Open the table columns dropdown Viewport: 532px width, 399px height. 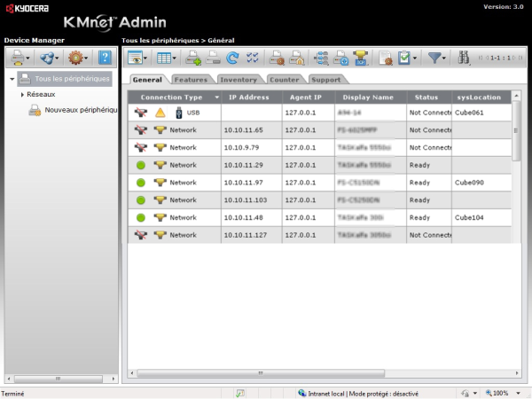[x=167, y=58]
